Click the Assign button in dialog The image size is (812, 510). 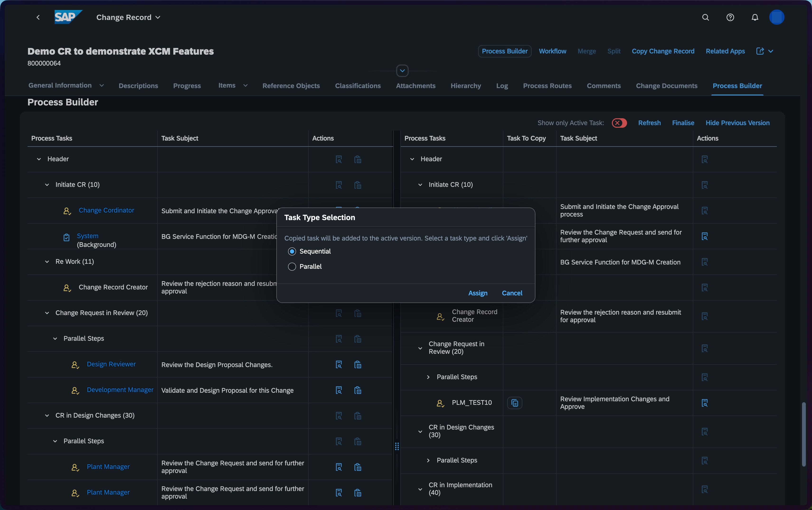(x=477, y=293)
